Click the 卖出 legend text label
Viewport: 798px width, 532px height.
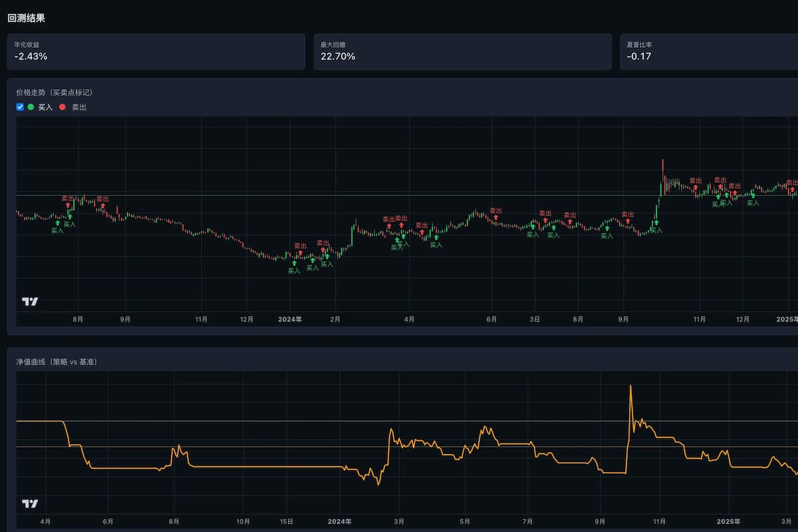pyautogui.click(x=79, y=107)
